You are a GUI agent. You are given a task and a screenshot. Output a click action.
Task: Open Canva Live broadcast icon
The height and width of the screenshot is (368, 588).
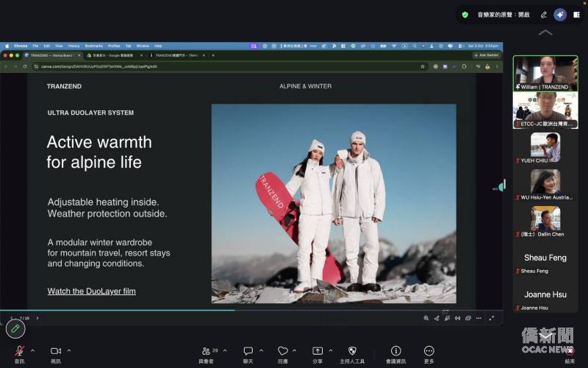(x=457, y=318)
